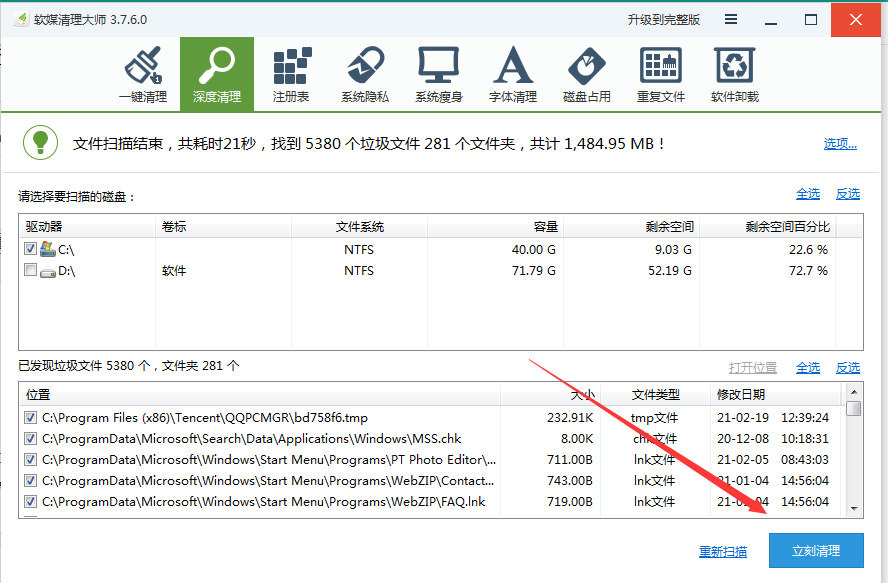The width and height of the screenshot is (888, 583).
Task: Click the 52.19 G free space cell
Action: click(670, 271)
